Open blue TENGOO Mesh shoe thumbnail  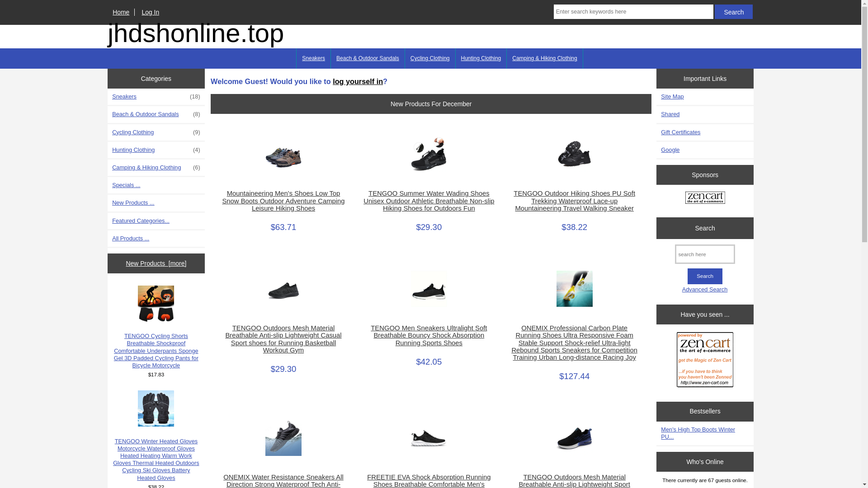pos(575,438)
